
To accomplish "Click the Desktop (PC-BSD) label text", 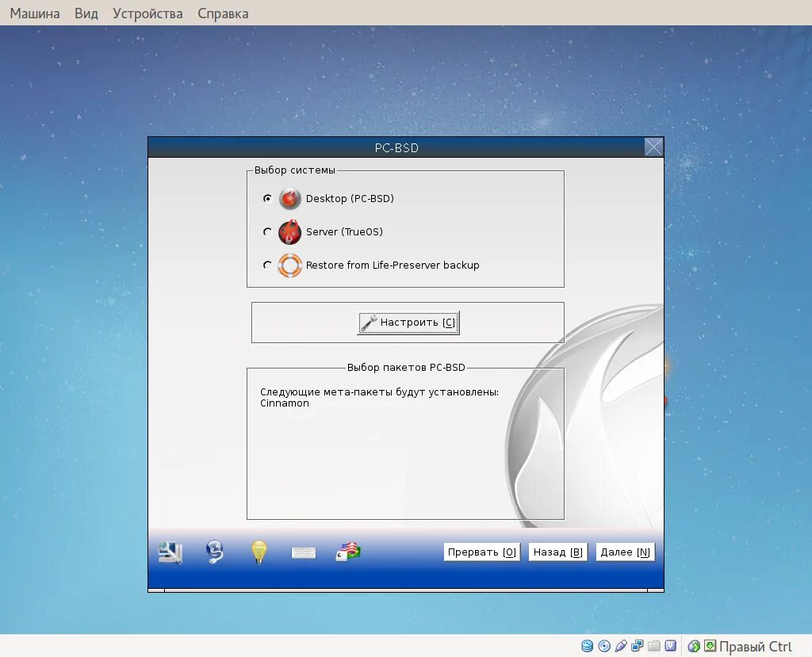I will [x=350, y=199].
